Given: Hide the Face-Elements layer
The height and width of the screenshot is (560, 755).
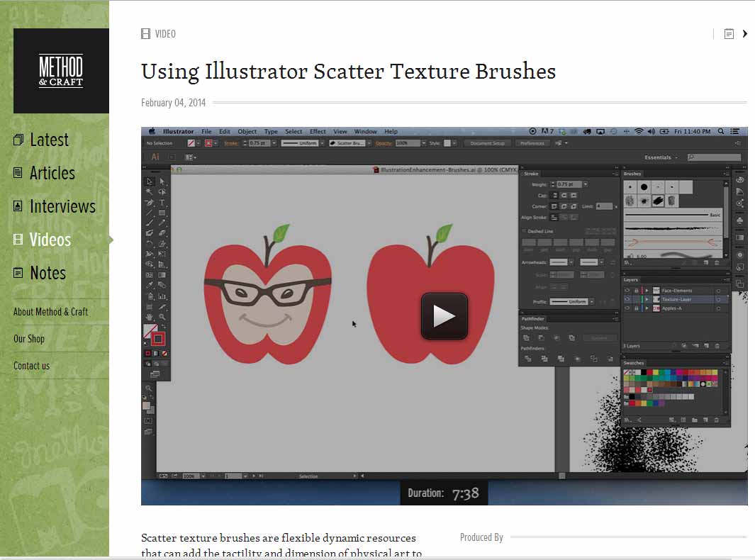Looking at the screenshot, I should pos(627,291).
